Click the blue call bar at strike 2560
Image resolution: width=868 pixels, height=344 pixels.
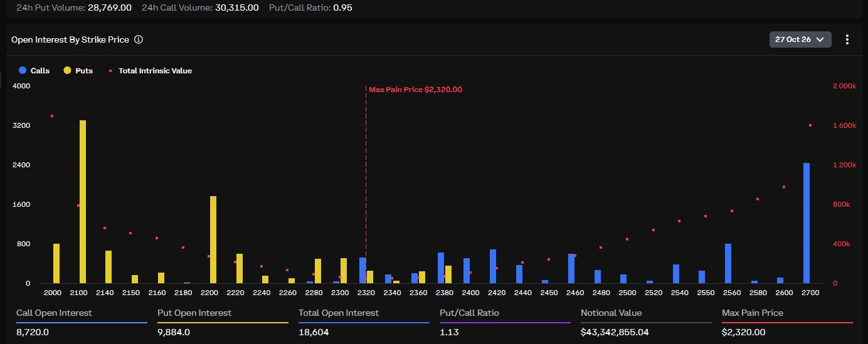[728, 263]
